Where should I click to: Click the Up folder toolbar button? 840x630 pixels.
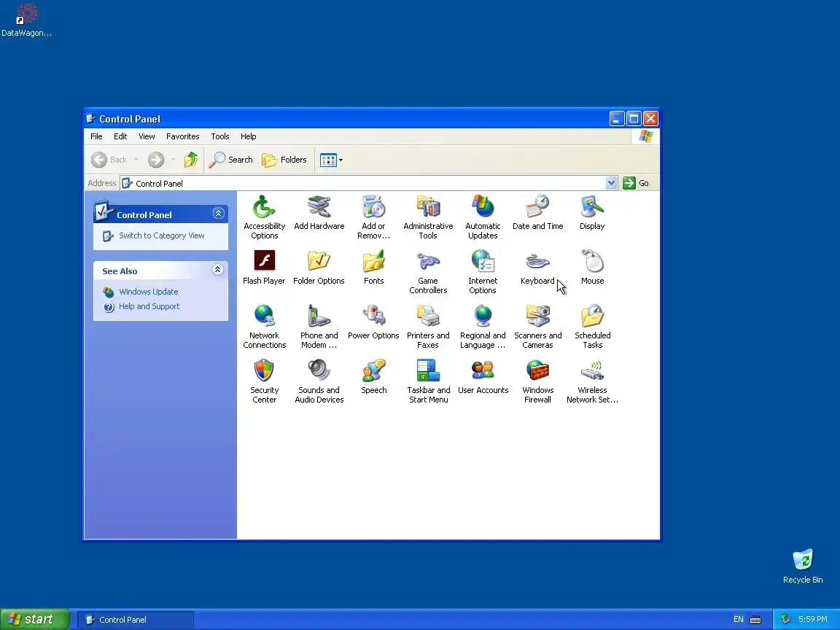(191, 160)
